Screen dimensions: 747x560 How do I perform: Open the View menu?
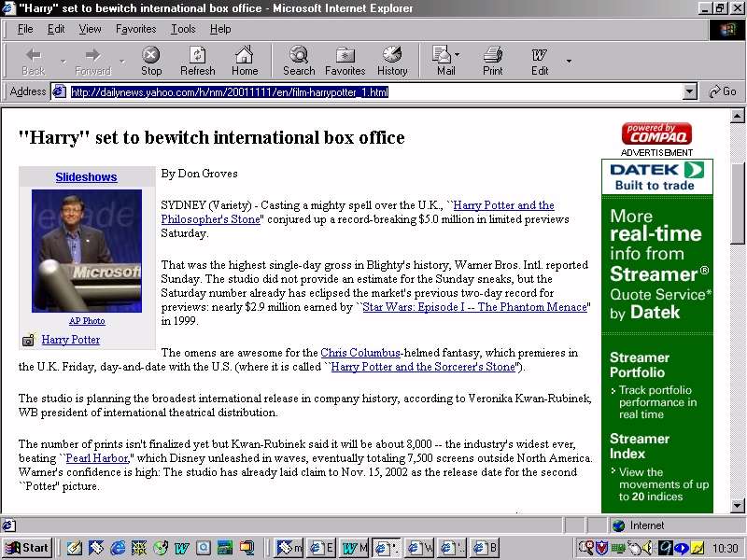point(90,29)
